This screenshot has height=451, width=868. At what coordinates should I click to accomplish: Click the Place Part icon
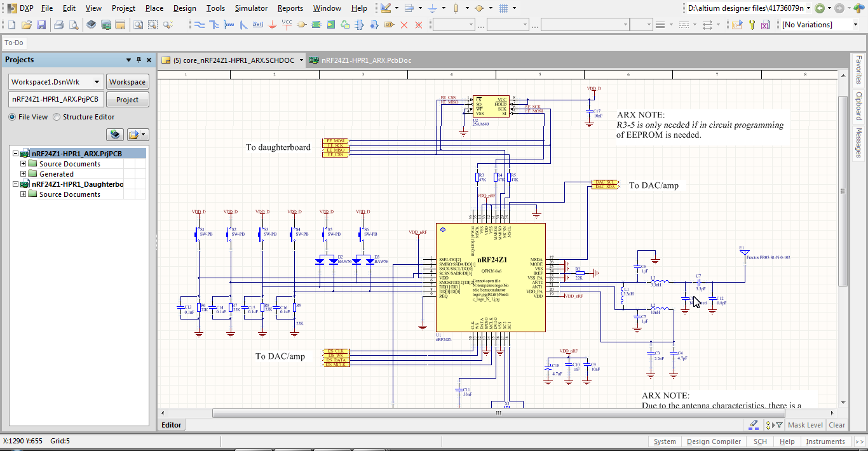point(302,25)
